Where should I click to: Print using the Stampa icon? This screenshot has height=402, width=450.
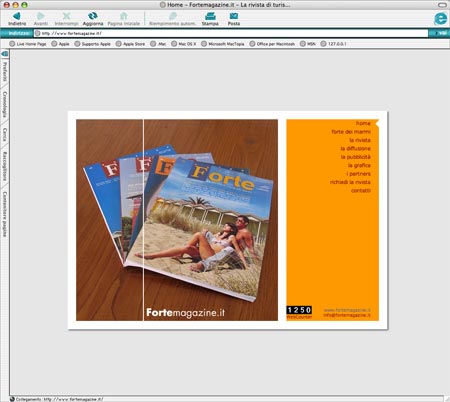210,16
